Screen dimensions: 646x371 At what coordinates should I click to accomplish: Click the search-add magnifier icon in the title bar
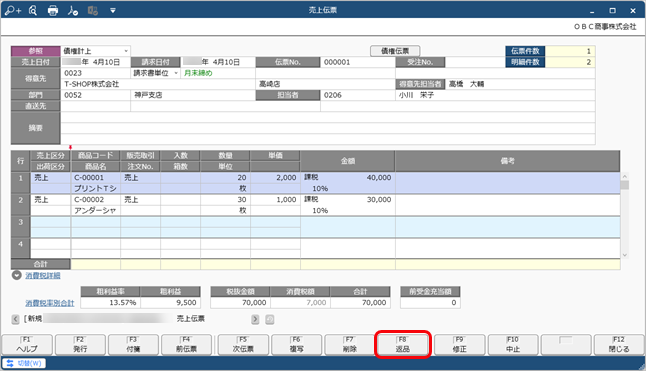point(13,10)
